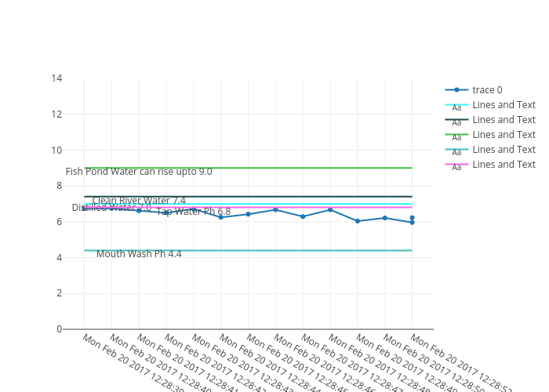Click the last x-axis label ending 12:28:52
The width and height of the screenshot is (549, 392).
click(460, 362)
